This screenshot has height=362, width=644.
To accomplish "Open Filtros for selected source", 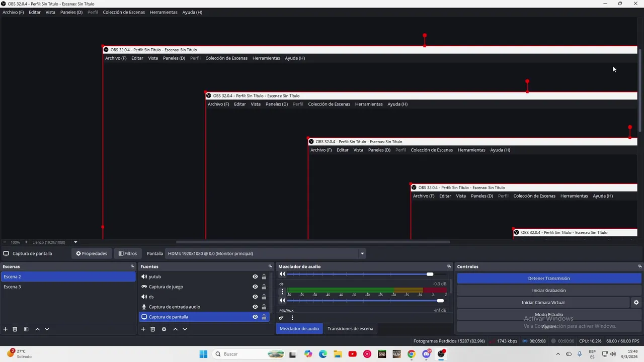I will click(128, 253).
